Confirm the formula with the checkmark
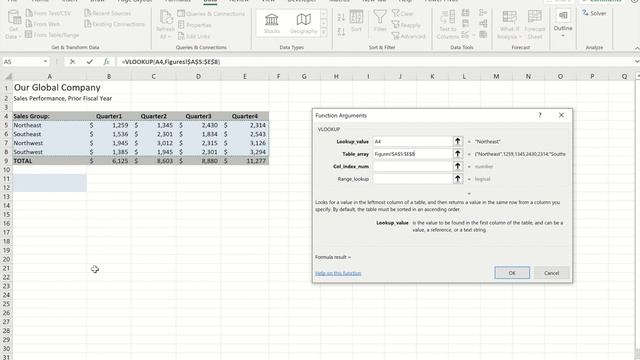 tap(89, 62)
